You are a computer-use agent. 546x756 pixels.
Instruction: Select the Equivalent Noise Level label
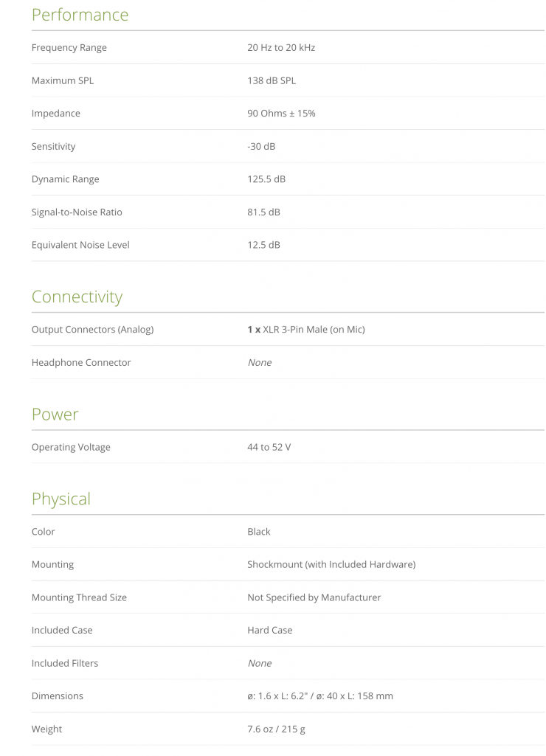(80, 245)
